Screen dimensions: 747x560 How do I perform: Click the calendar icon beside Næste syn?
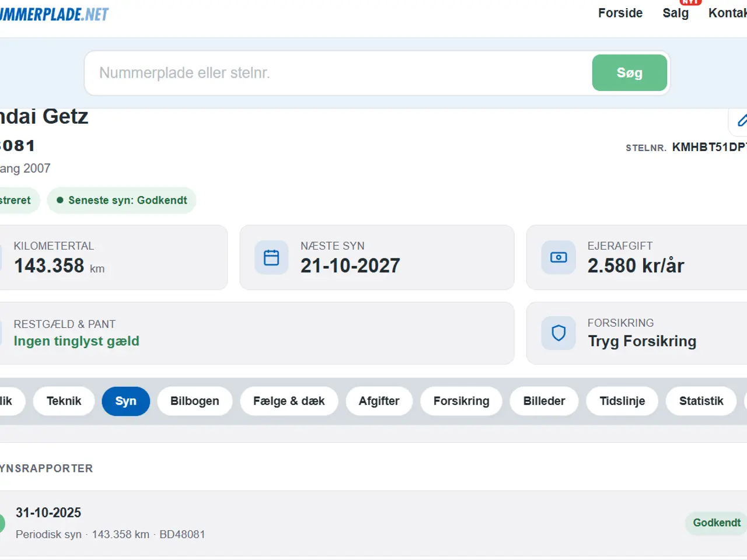click(271, 257)
